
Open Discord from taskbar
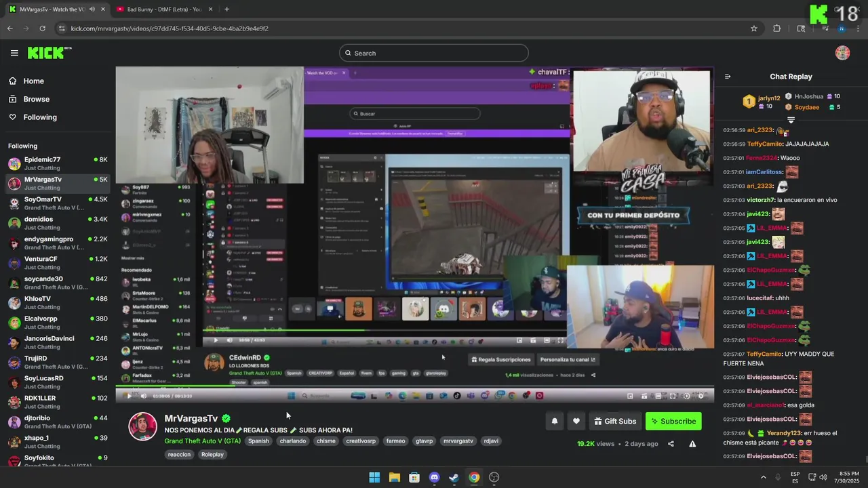[434, 477]
